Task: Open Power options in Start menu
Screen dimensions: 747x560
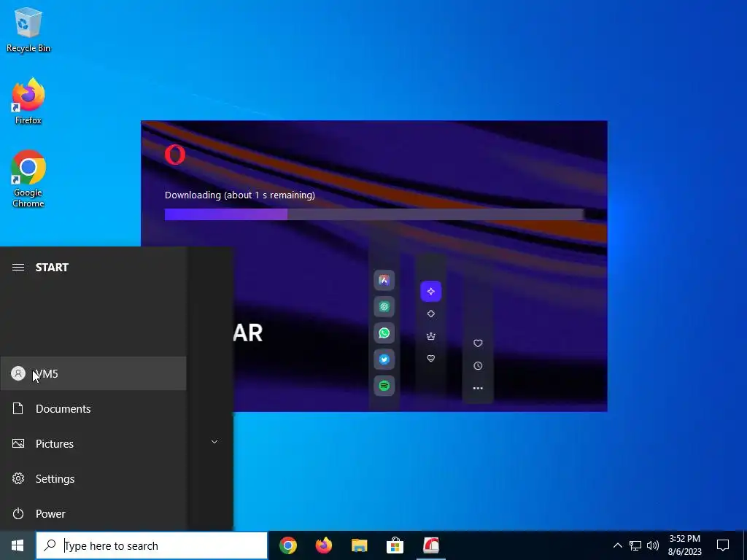Action: click(x=93, y=514)
